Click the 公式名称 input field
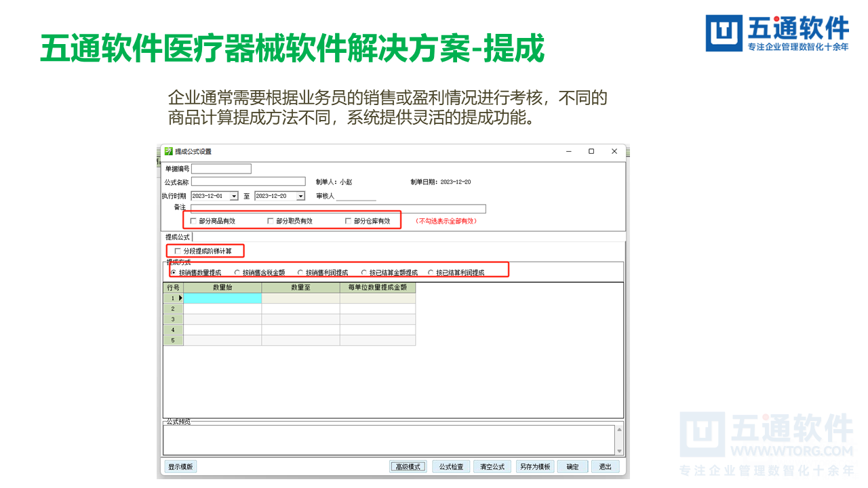Screen dimensions: 868x488 click(x=248, y=181)
